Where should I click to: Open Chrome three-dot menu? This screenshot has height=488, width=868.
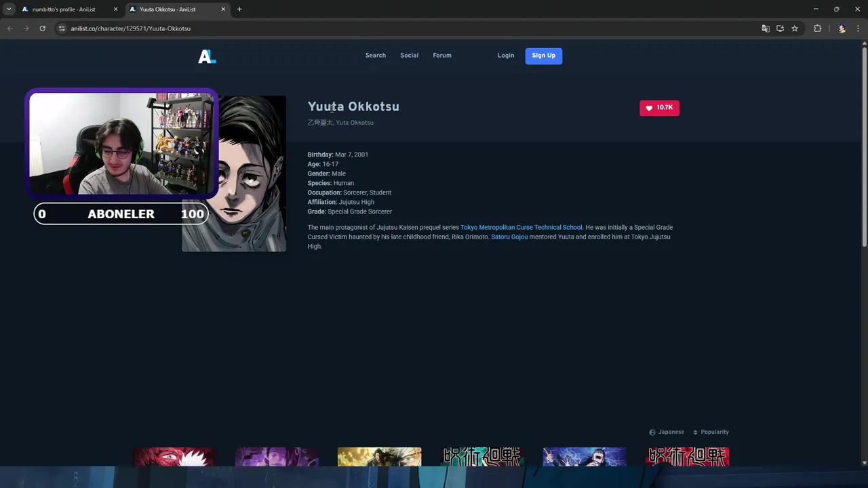(859, 28)
